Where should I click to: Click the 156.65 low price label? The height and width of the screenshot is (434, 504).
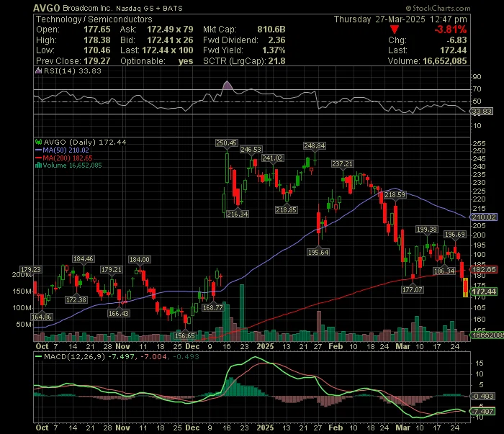[185, 335]
